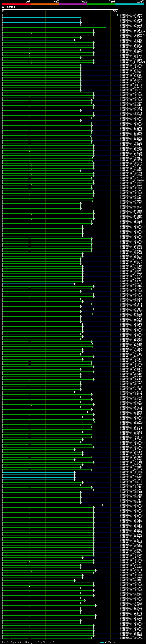The height and width of the screenshot is (644, 146).
Task: Choose the UniRef100_Q7ZYK8 row label
Action: 131,372
